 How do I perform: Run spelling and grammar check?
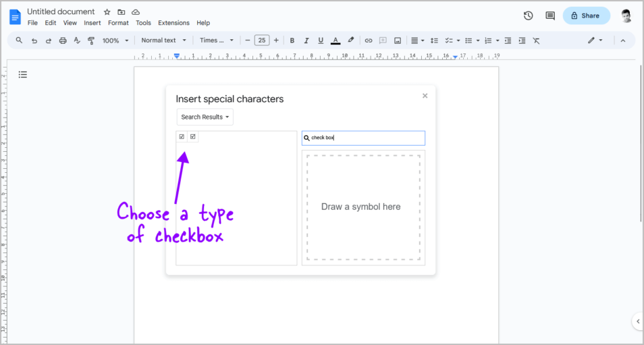point(77,41)
